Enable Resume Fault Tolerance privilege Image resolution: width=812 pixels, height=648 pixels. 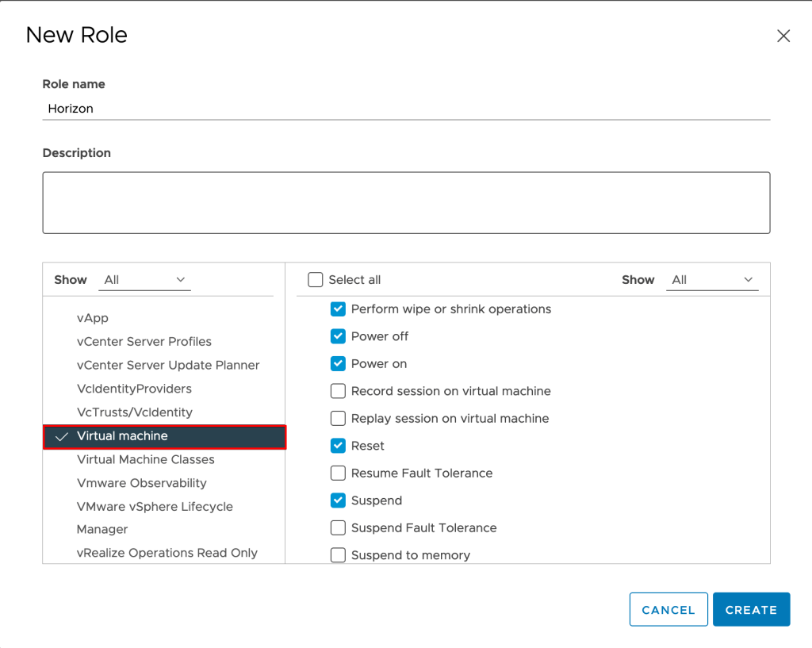click(338, 474)
